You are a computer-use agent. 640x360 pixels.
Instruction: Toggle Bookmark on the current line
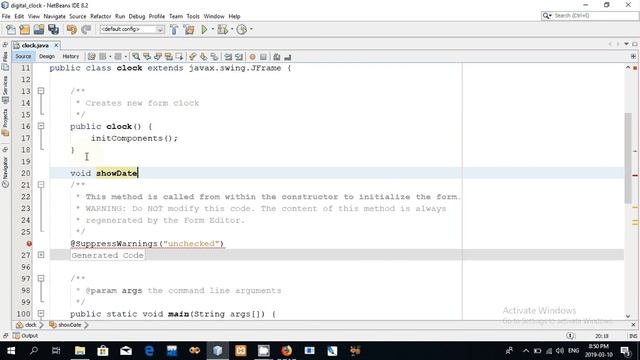(x=214, y=57)
